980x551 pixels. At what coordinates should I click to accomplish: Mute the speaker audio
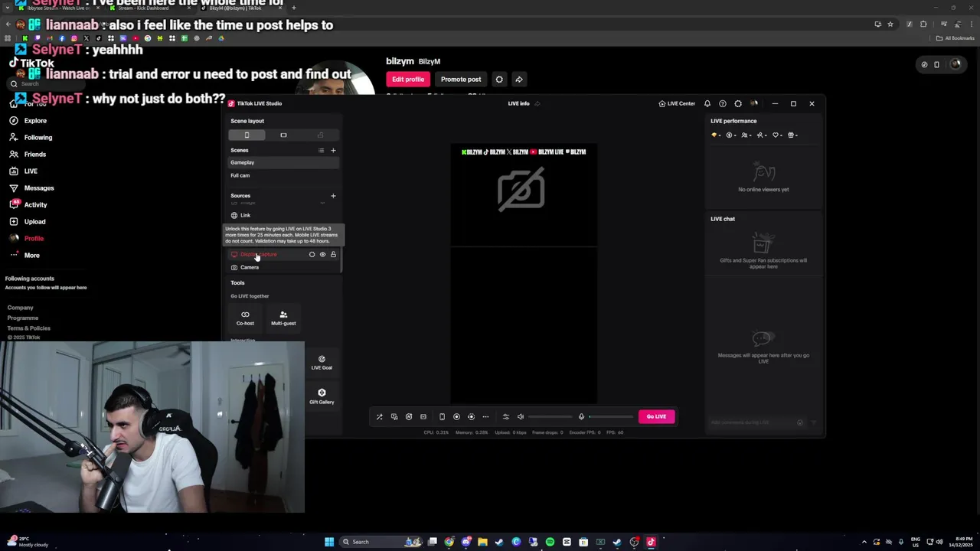[x=521, y=416]
